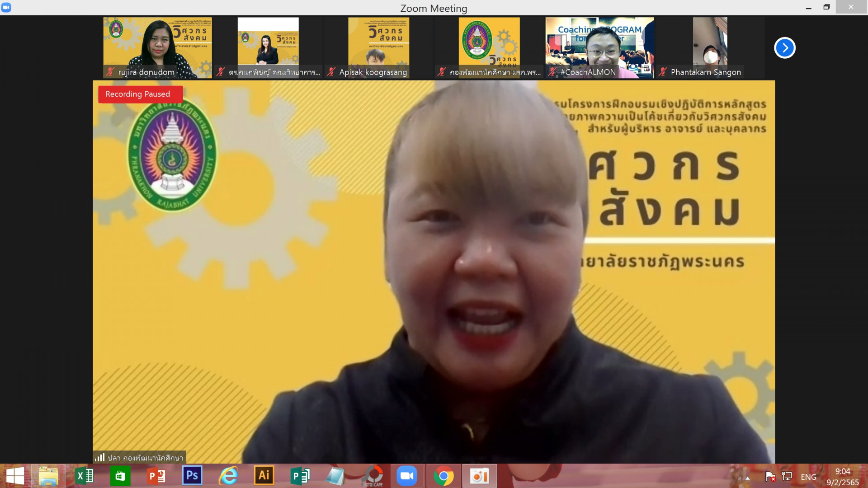The height and width of the screenshot is (488, 868).
Task: Launch Excel from the taskbar
Action: 85,476
